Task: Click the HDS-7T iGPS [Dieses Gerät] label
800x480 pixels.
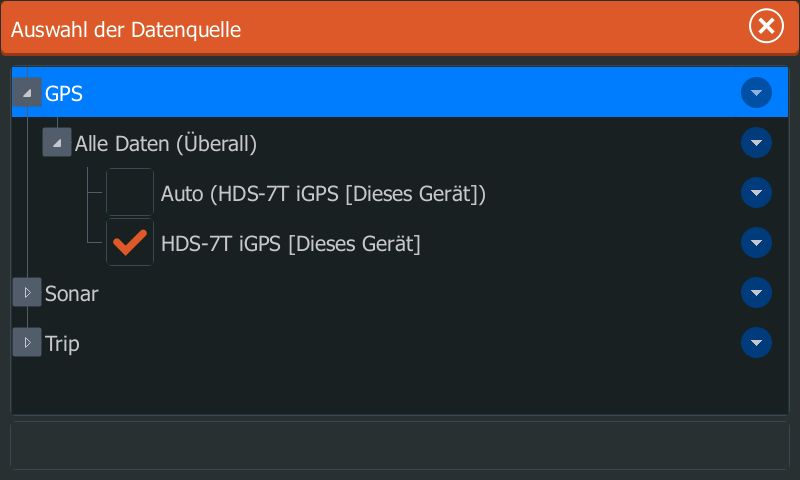Action: click(x=290, y=244)
